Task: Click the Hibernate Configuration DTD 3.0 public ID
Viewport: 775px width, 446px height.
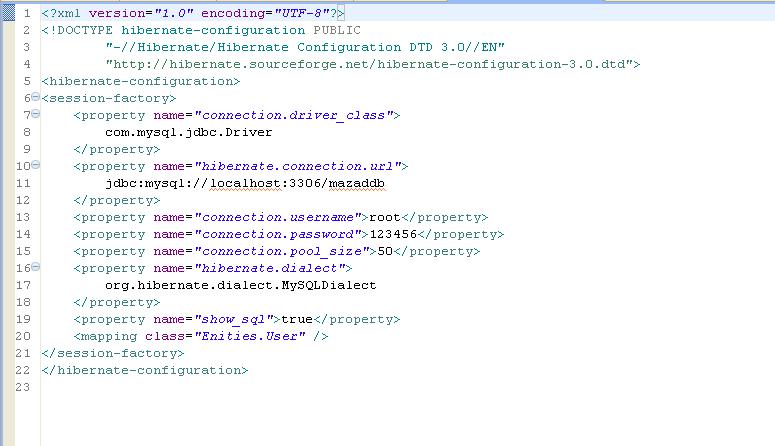Action: coord(304,47)
